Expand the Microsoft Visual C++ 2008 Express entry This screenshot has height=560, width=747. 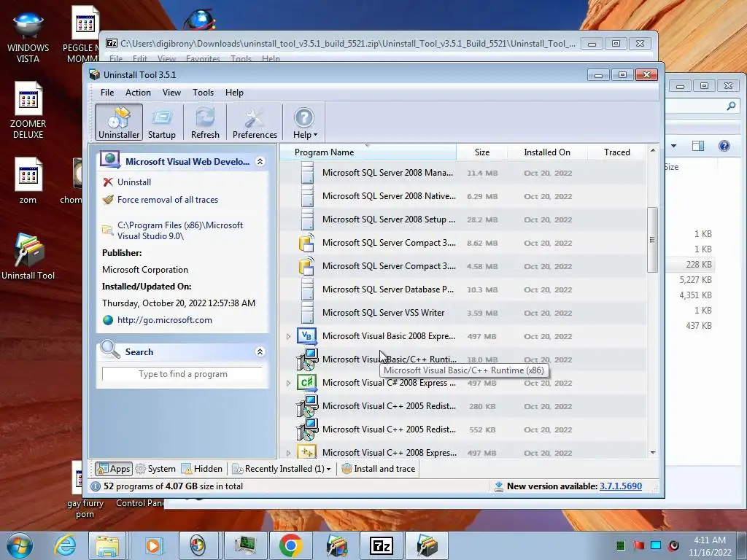(x=288, y=453)
